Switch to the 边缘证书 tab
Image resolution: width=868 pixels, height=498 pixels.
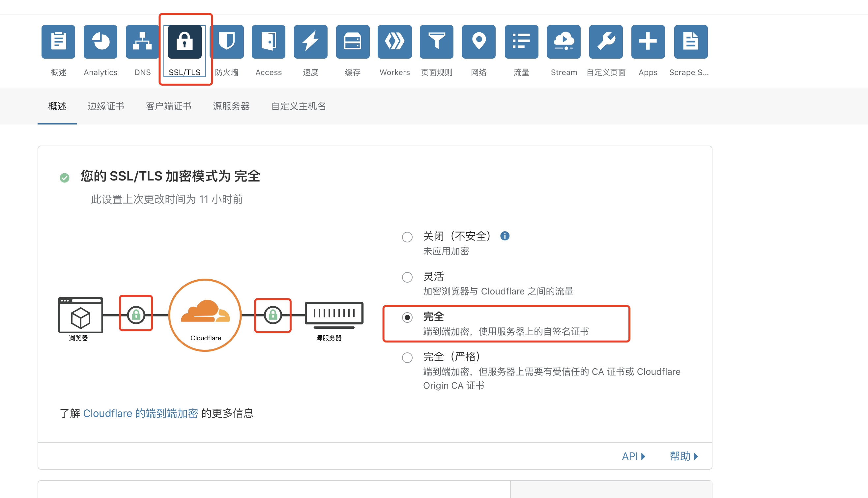pos(106,106)
